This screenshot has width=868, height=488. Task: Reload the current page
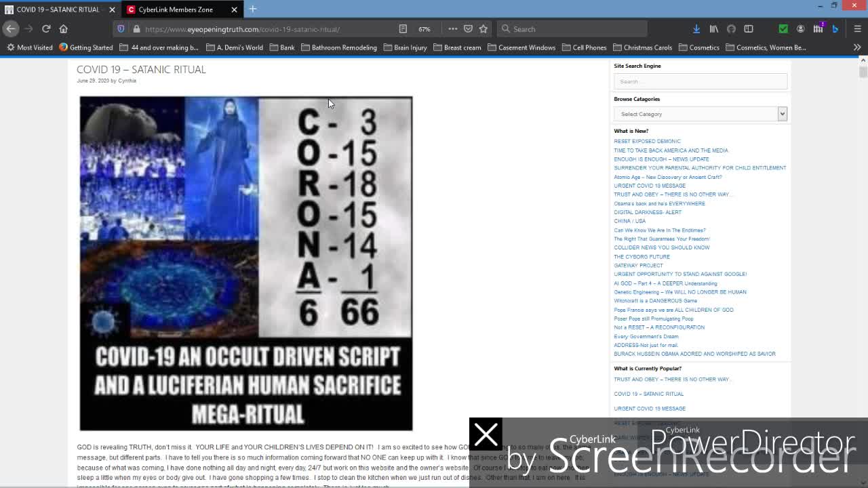(46, 28)
